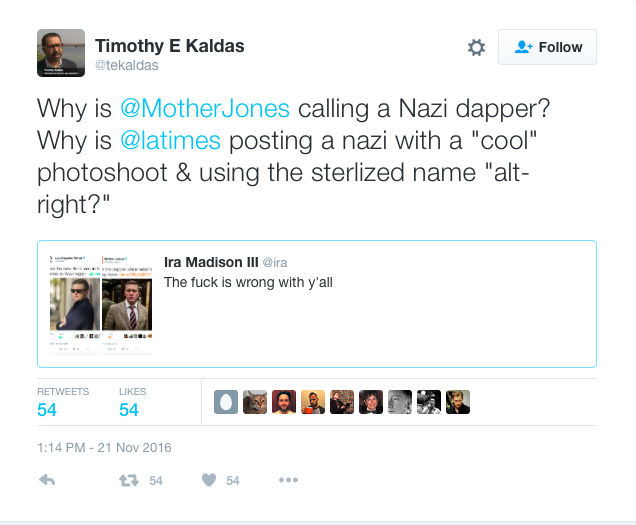
Task: Click the egg avatar in likers row
Action: (226, 402)
